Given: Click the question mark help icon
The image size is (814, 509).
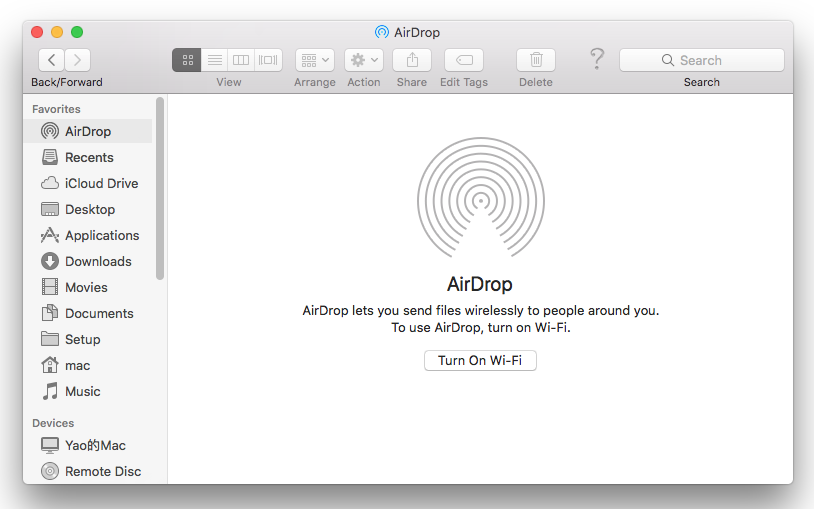Looking at the screenshot, I should tap(597, 59).
